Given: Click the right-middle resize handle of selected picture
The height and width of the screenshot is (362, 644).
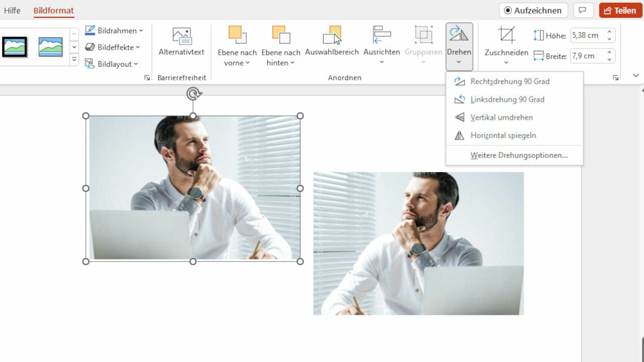Looking at the screenshot, I should [x=300, y=189].
